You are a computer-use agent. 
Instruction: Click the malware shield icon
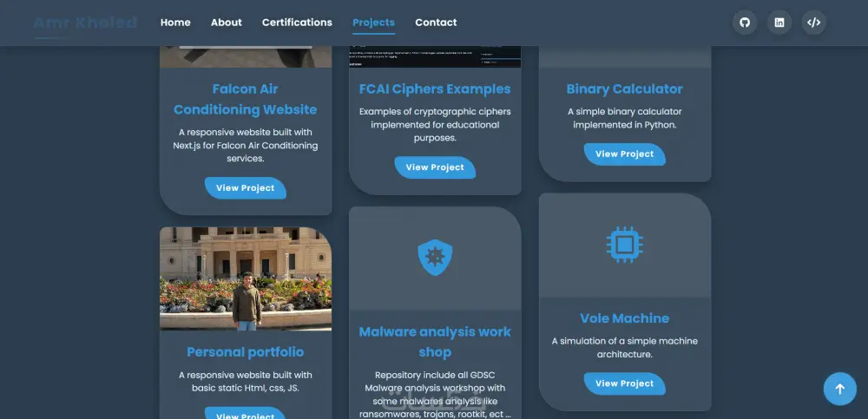click(x=435, y=258)
